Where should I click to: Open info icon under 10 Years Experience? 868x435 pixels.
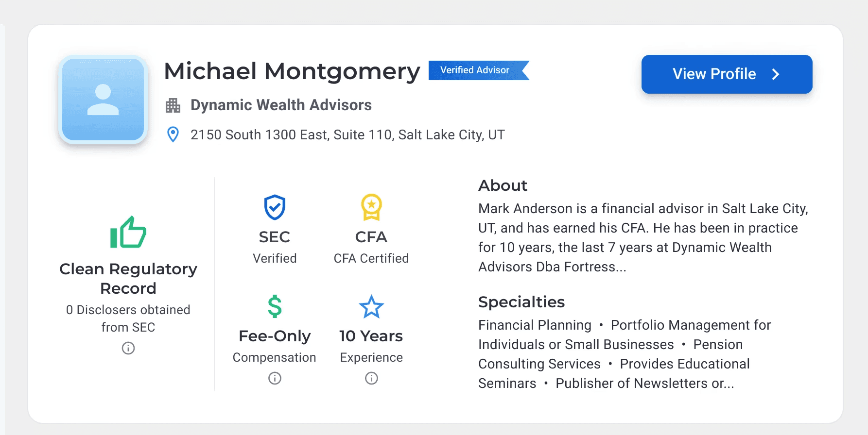371,378
